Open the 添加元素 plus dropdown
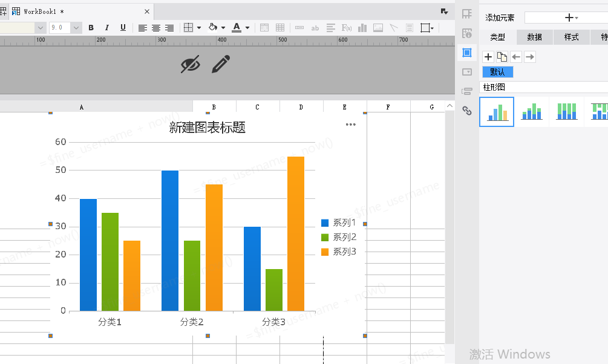 click(x=570, y=18)
